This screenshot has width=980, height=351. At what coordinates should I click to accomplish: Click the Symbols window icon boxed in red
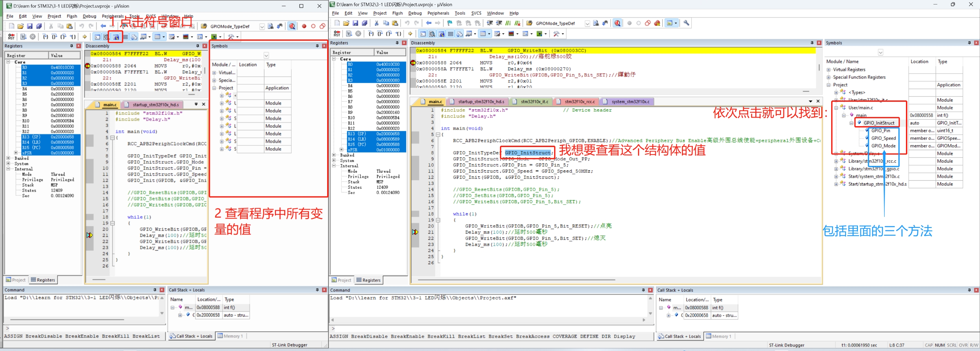tap(116, 37)
